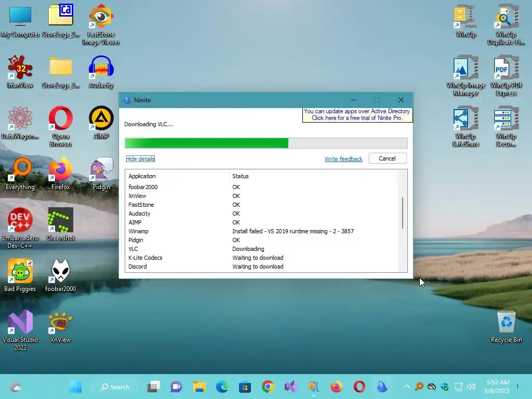The image size is (532, 399).
Task: Open the Chat icon on the taskbar
Action: point(176,387)
